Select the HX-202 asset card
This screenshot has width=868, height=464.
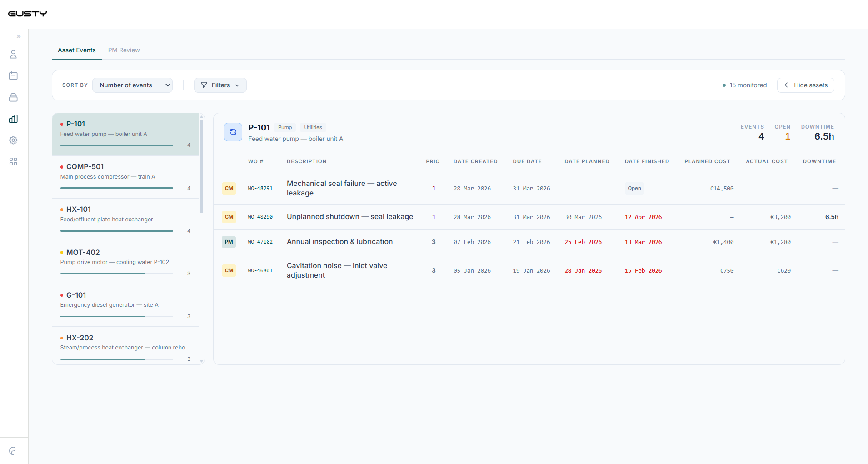tap(125, 345)
